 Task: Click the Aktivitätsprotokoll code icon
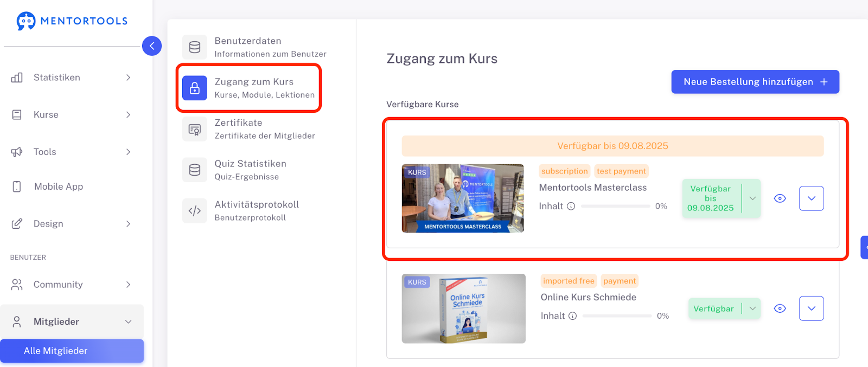point(195,211)
